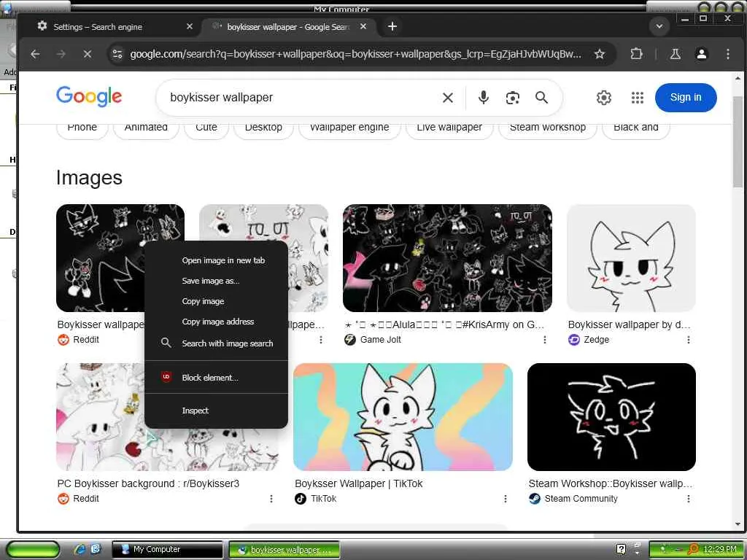
Task: Open more options for Zedge result
Action: (688, 340)
